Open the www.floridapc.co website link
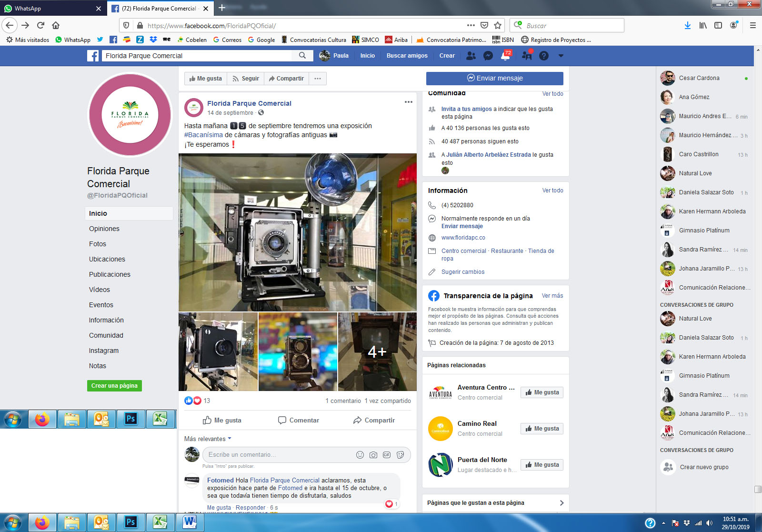Image resolution: width=762 pixels, height=532 pixels. click(x=463, y=238)
